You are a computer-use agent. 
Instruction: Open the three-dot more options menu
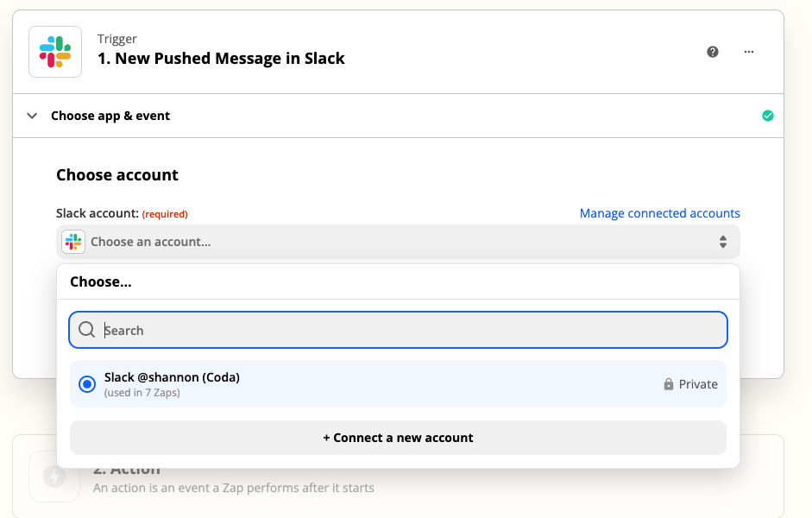coord(749,52)
